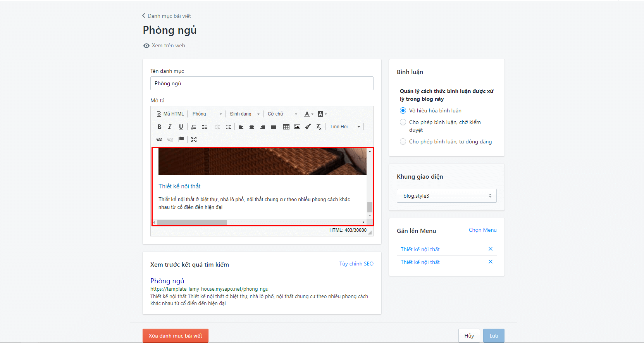This screenshot has height=343, width=644.
Task: Open text color picker
Action: coord(309,114)
